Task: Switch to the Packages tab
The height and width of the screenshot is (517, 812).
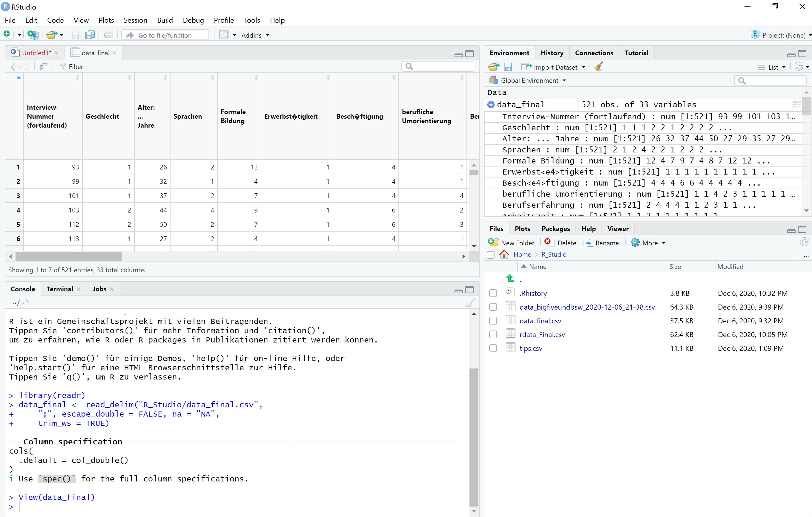Action: [555, 228]
